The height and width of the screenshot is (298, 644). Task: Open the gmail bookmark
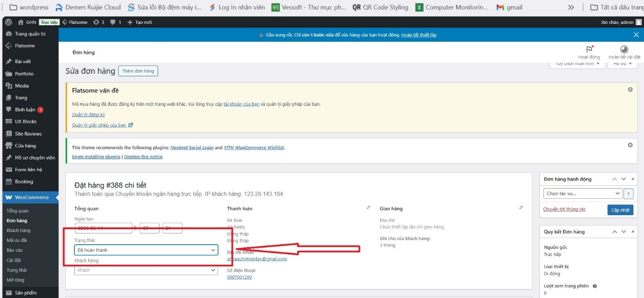(509, 7)
